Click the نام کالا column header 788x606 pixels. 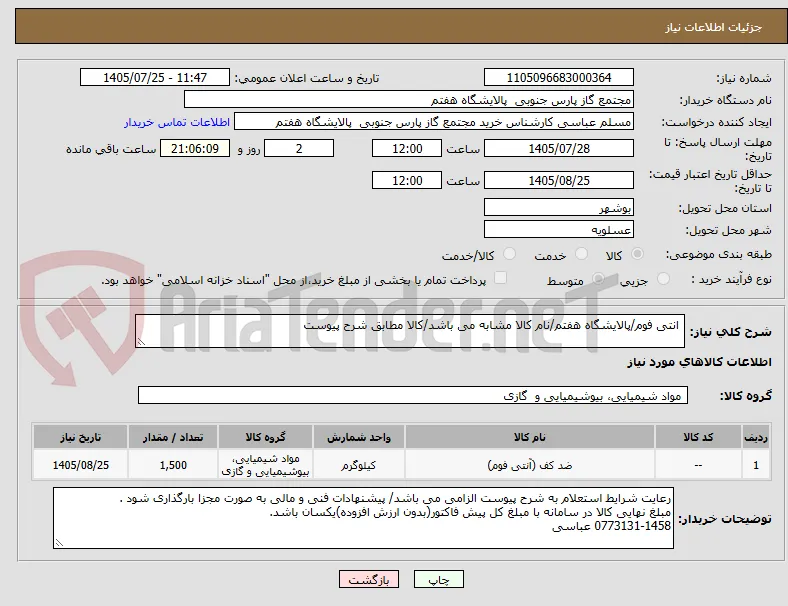point(530,437)
